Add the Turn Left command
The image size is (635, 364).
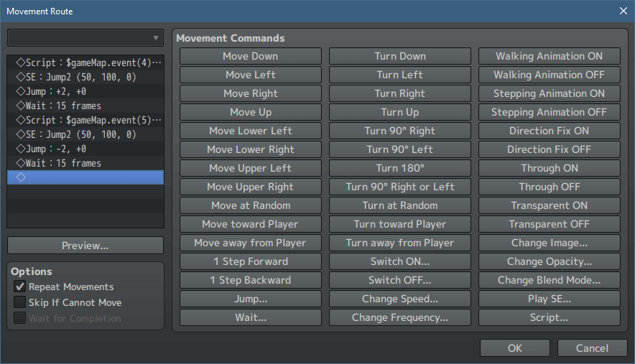pyautogui.click(x=400, y=75)
